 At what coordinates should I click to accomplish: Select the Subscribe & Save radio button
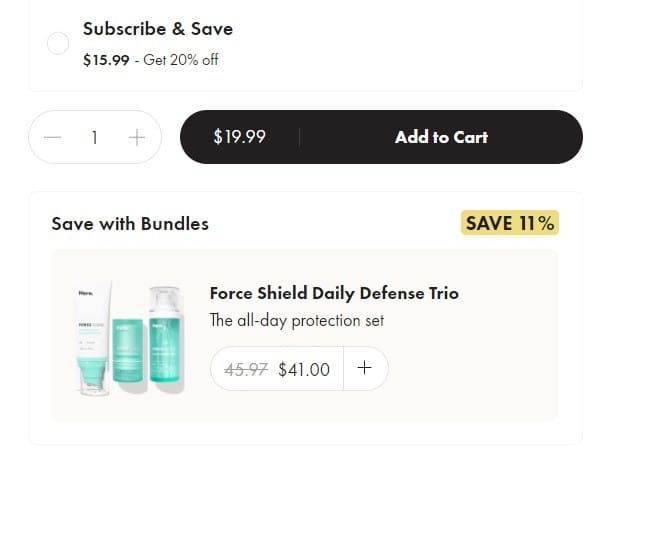pyautogui.click(x=58, y=43)
